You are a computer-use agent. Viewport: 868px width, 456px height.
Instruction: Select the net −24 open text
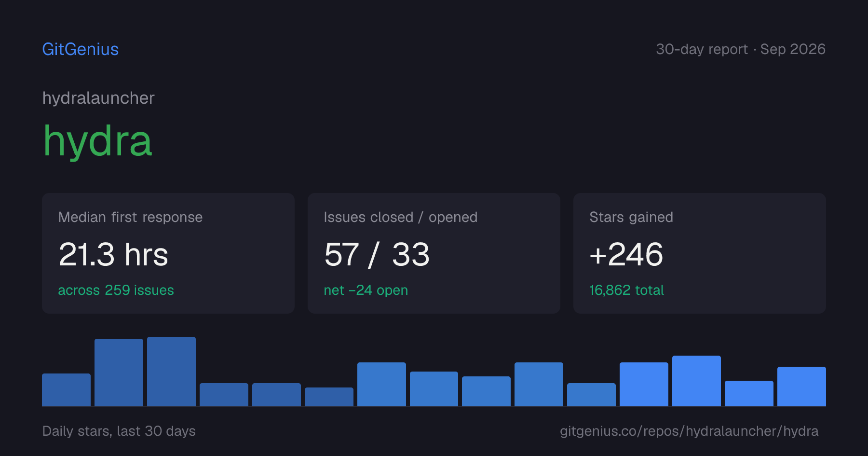[x=366, y=290]
